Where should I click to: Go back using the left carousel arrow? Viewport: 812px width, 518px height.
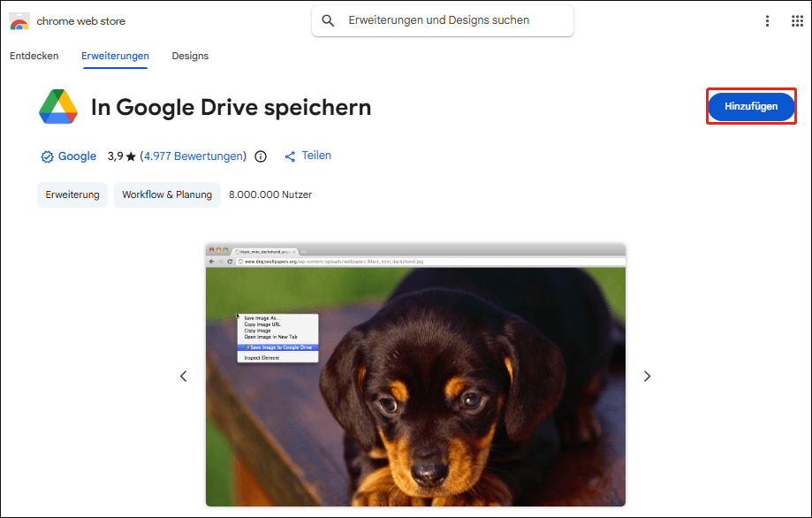(183, 376)
